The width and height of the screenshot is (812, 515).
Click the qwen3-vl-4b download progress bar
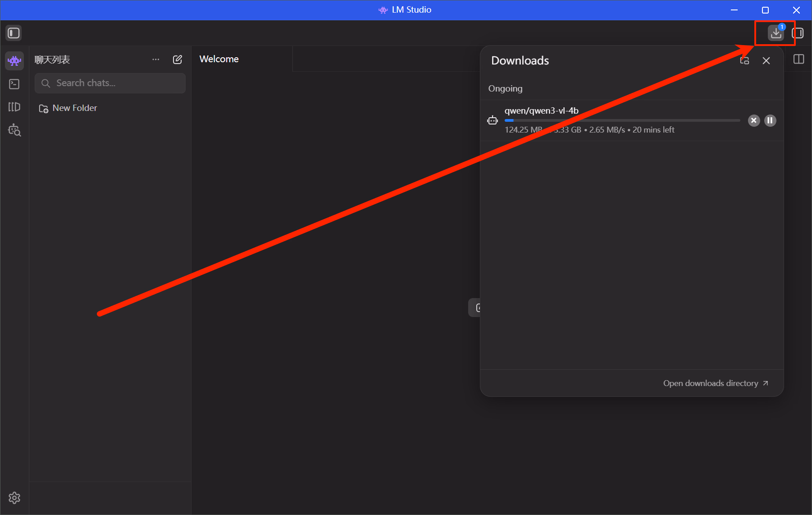point(622,120)
